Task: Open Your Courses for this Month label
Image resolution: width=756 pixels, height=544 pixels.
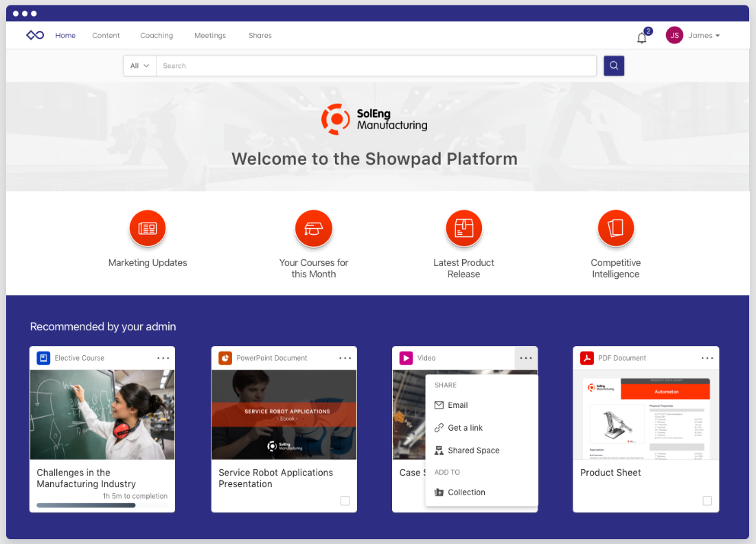Action: tap(313, 268)
